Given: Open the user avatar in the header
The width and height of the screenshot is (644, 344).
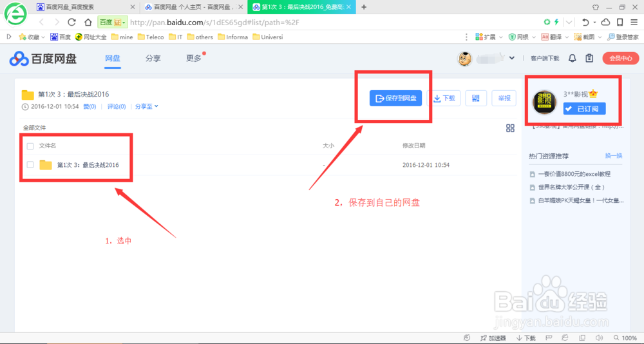Looking at the screenshot, I should point(464,59).
